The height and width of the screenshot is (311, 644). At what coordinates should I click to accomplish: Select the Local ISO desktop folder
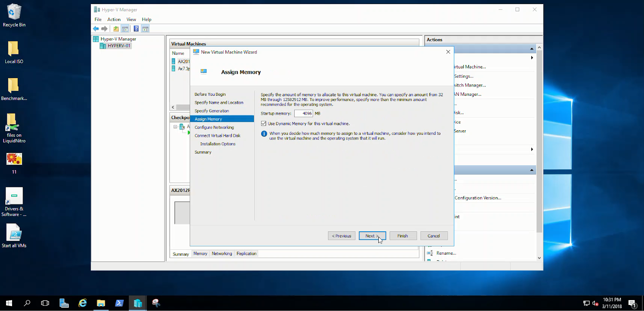click(x=14, y=52)
